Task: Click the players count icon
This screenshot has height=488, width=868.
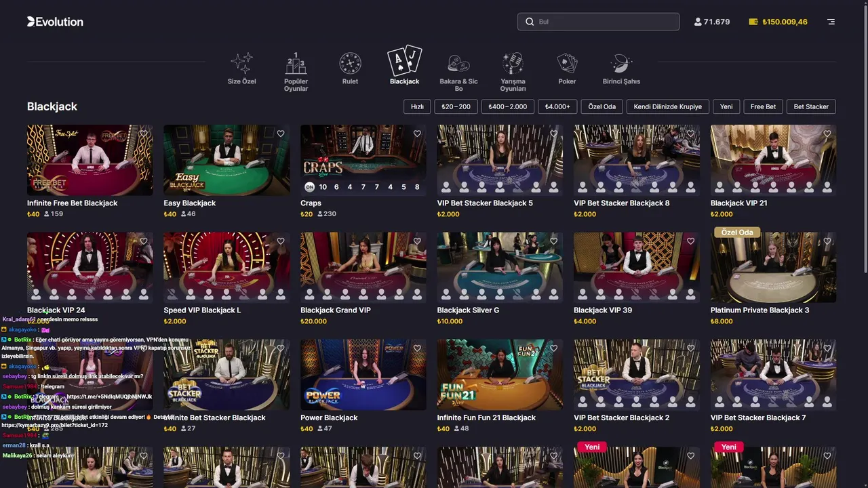Action: pos(698,22)
